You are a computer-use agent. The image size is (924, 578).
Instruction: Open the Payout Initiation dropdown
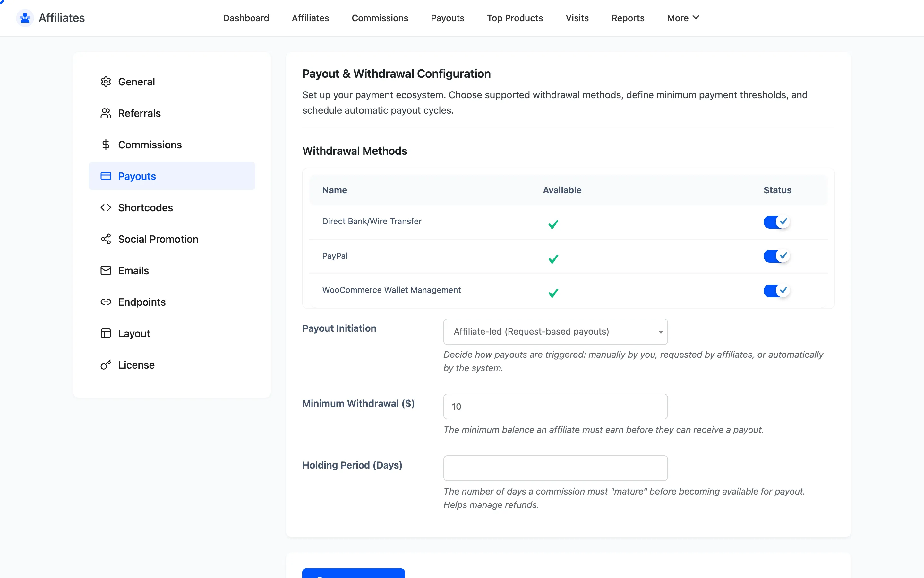555,331
